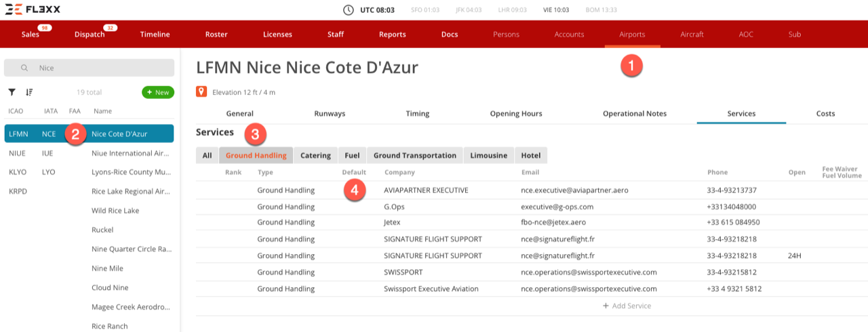The height and width of the screenshot is (332, 868).
Task: Click the Dispatch badge showing 32
Action: (x=109, y=28)
